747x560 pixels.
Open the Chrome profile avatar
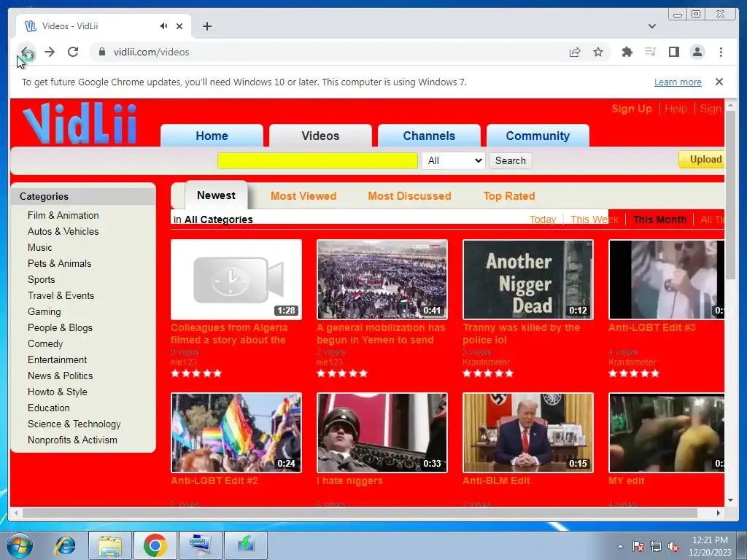point(697,52)
